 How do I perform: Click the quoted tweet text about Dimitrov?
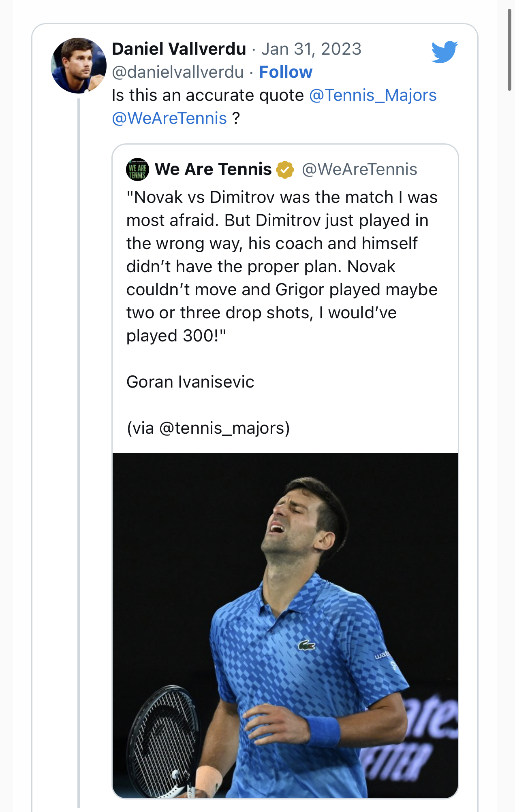[282, 266]
